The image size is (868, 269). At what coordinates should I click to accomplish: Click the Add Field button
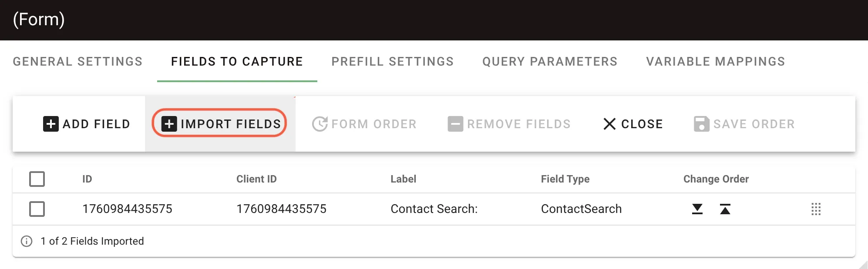[86, 124]
